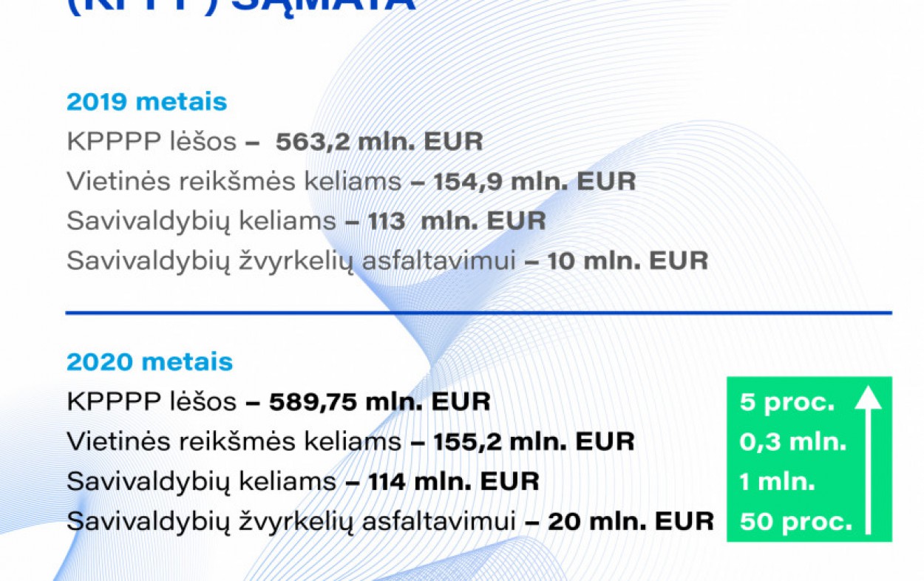
Task: Select "1 mln." in the green box
Action: [777, 483]
